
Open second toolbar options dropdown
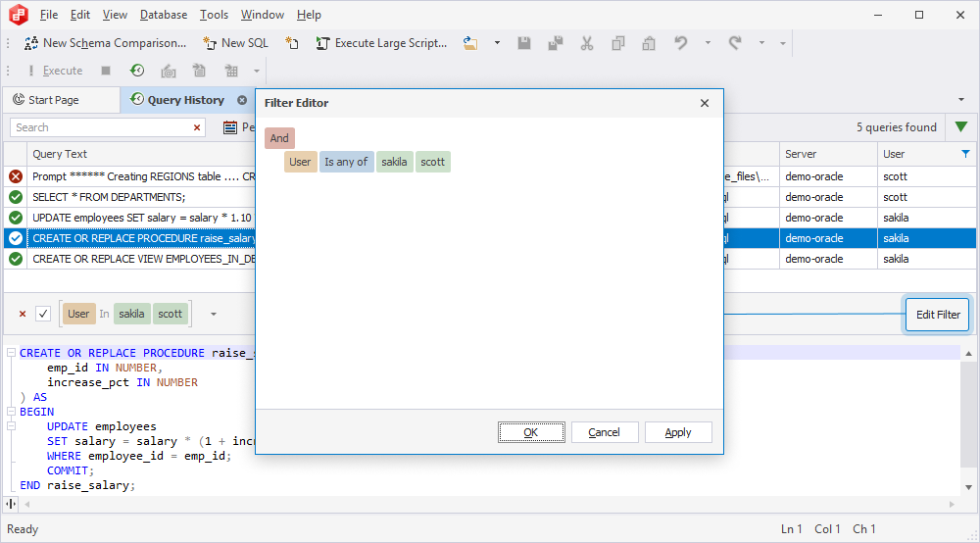click(x=256, y=72)
